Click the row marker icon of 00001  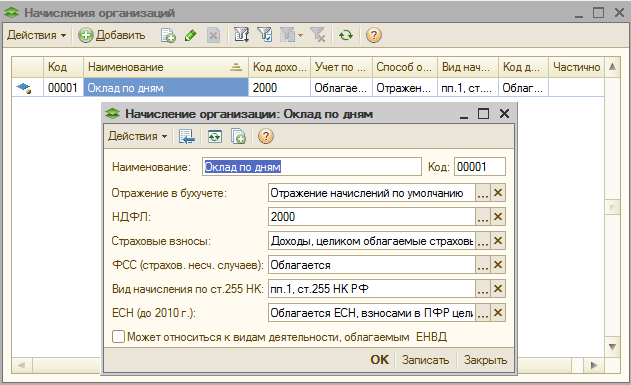tap(25, 88)
